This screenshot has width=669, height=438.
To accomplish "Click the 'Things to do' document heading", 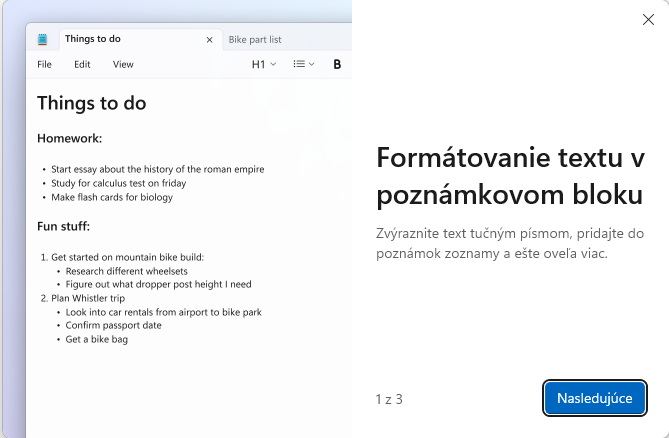I will tap(91, 103).
